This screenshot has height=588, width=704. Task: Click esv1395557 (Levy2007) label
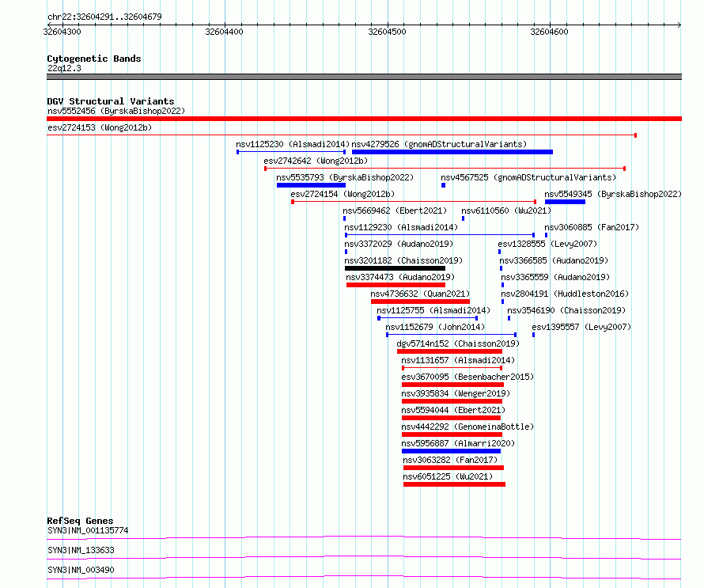581,327
